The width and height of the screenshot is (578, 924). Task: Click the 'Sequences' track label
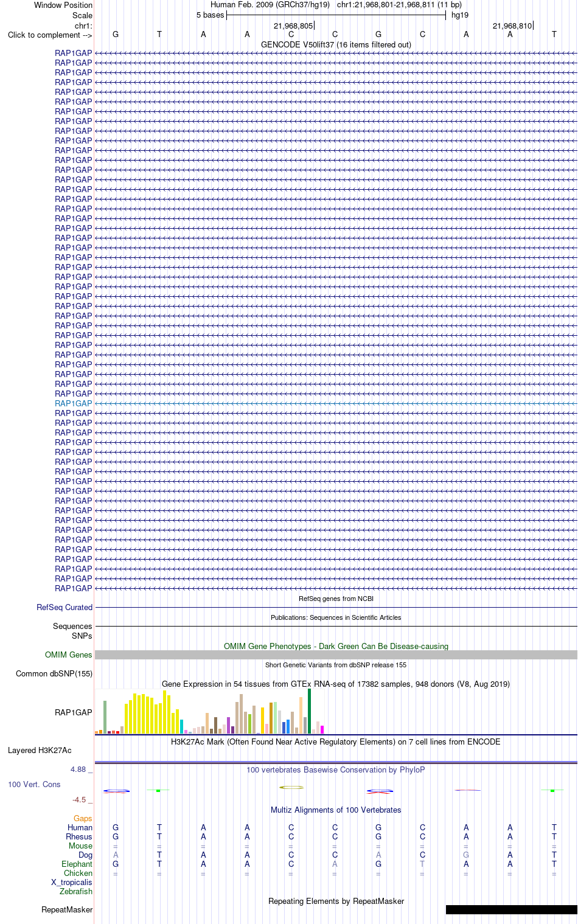click(x=72, y=626)
